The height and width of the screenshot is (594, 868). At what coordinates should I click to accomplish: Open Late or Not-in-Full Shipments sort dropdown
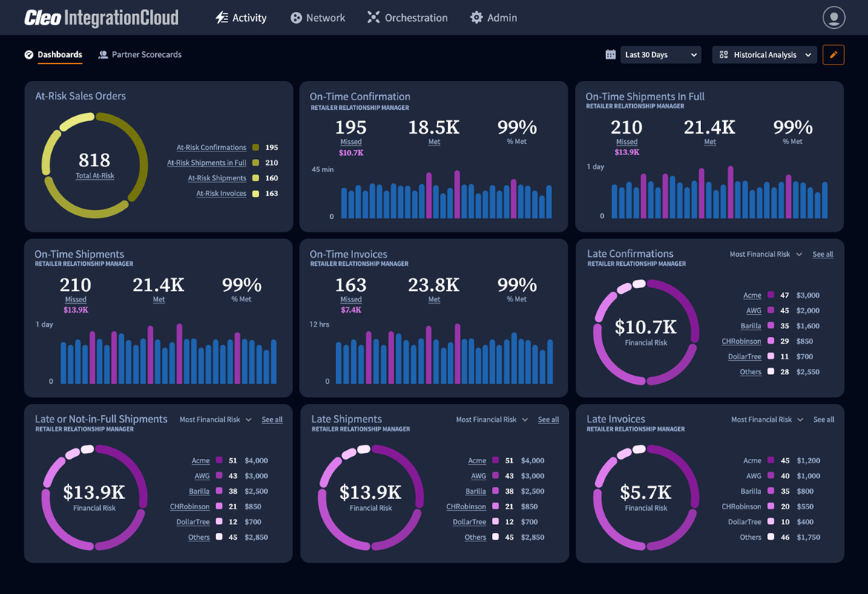pos(215,420)
